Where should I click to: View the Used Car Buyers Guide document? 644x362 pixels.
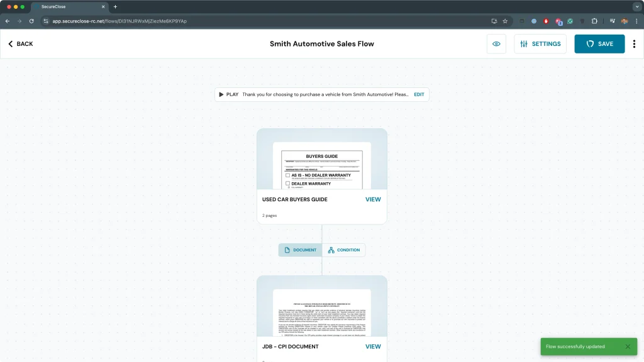tap(373, 199)
